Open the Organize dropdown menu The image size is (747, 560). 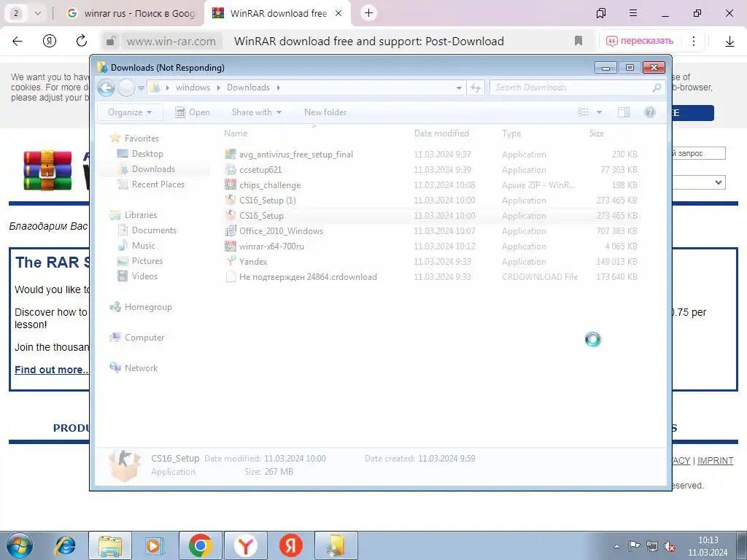coord(130,112)
